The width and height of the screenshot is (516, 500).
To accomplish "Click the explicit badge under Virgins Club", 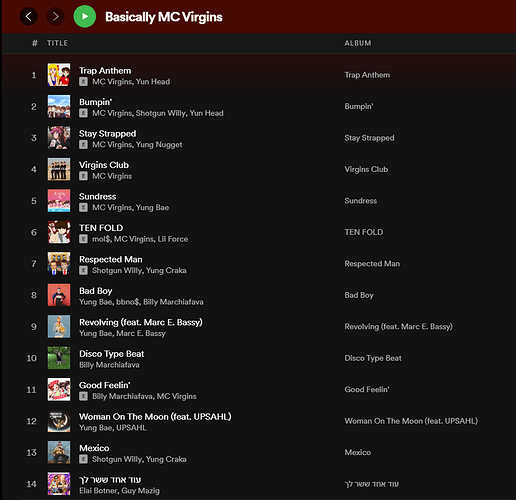I will (83, 176).
